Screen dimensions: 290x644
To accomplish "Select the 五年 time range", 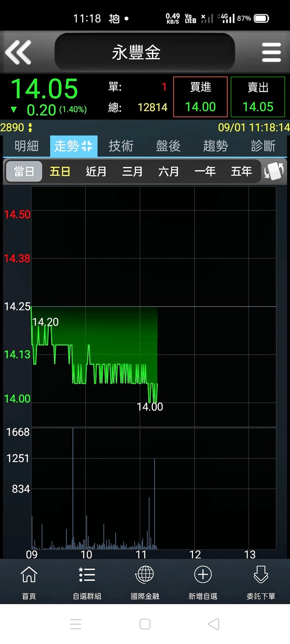I will 241,171.
